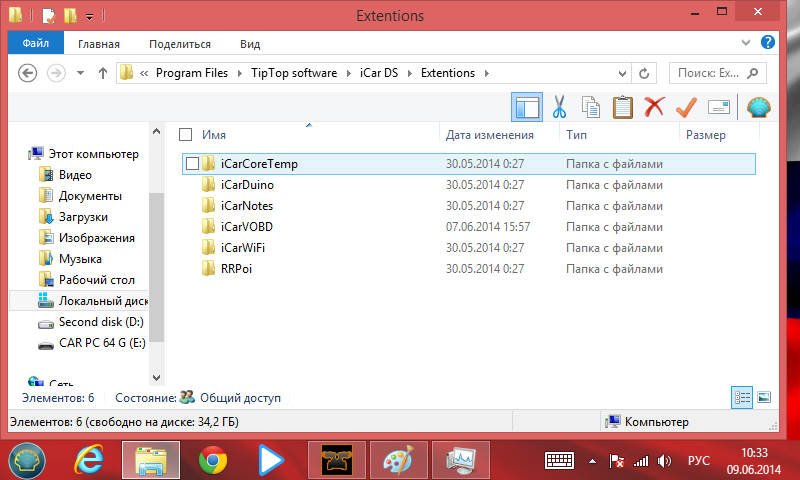This screenshot has width=800, height=480.
Task: Tick the checkbox beside iCarCoreTemp folder
Action: click(192, 164)
